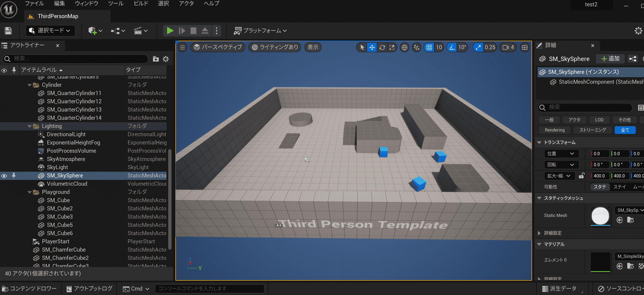Open the コンテンツドロワー tab
This screenshot has height=295, width=644.
coord(30,289)
